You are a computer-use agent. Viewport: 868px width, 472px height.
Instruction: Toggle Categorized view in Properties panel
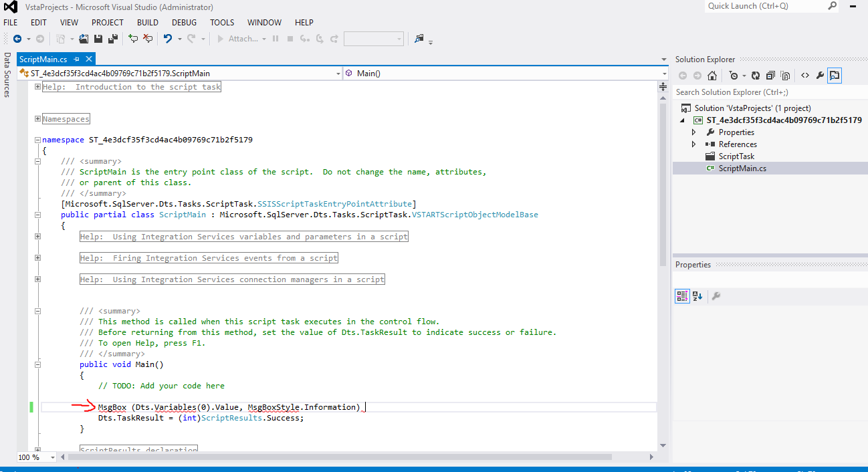point(682,296)
